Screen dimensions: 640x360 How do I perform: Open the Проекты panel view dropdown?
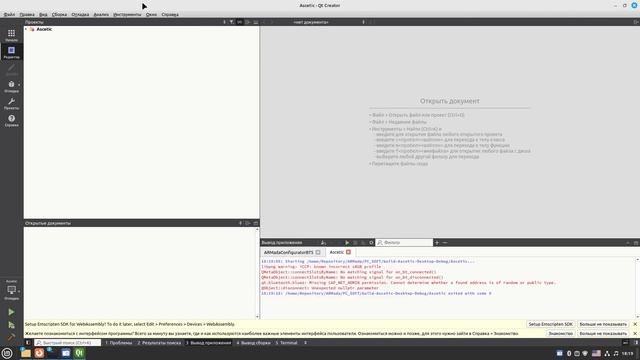coord(224,22)
